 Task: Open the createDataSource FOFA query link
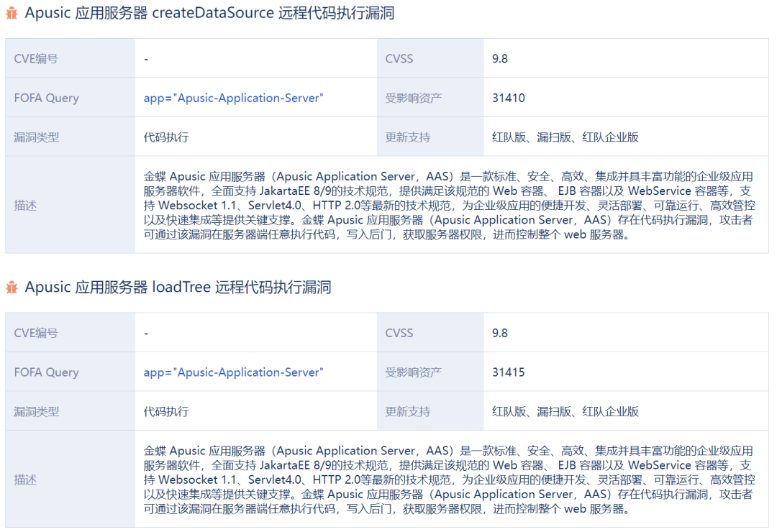pyautogui.click(x=233, y=98)
